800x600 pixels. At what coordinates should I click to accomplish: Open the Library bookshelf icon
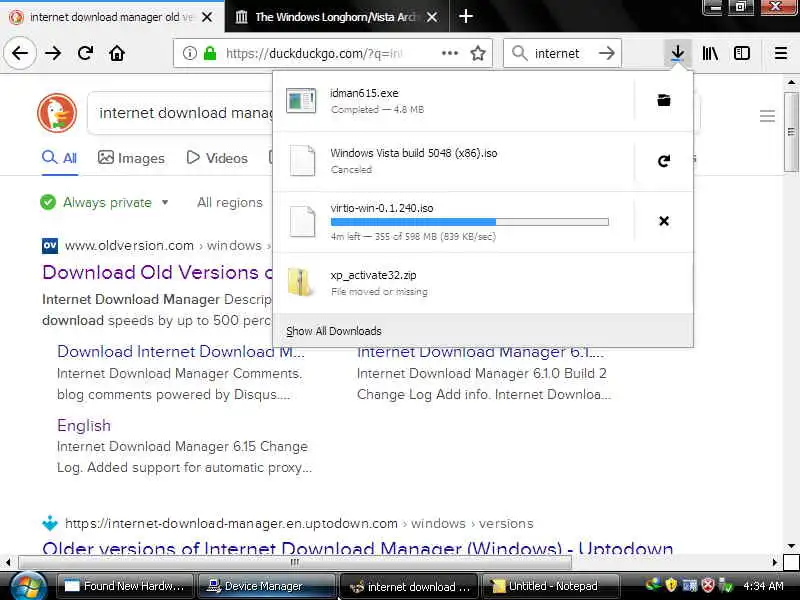(x=710, y=53)
